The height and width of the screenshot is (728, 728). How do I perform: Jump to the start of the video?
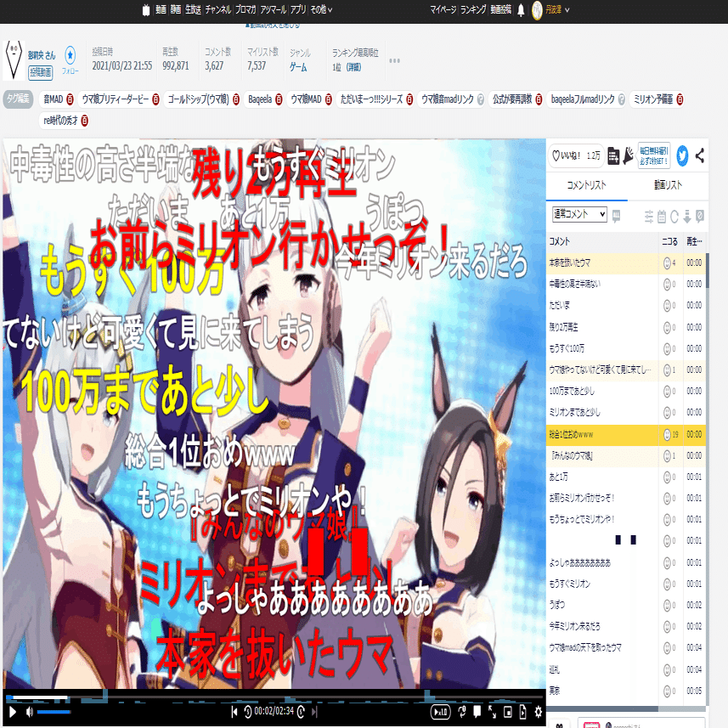click(234, 711)
